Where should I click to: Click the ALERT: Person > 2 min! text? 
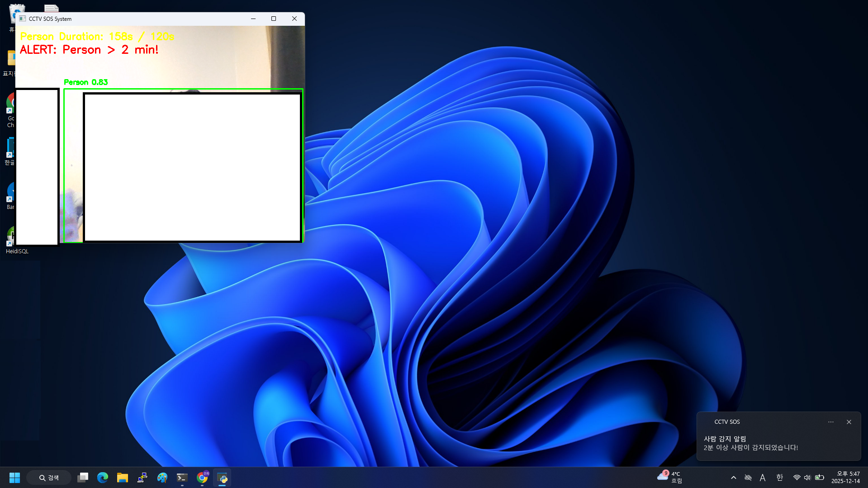click(89, 50)
